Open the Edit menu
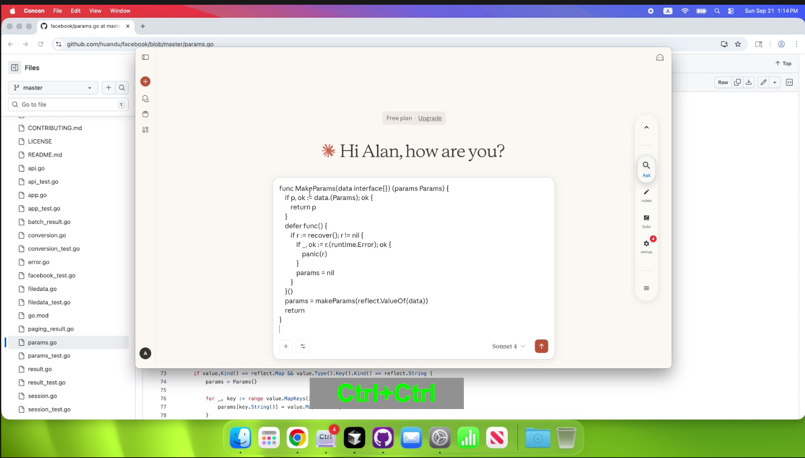This screenshot has width=805, height=458. point(75,11)
